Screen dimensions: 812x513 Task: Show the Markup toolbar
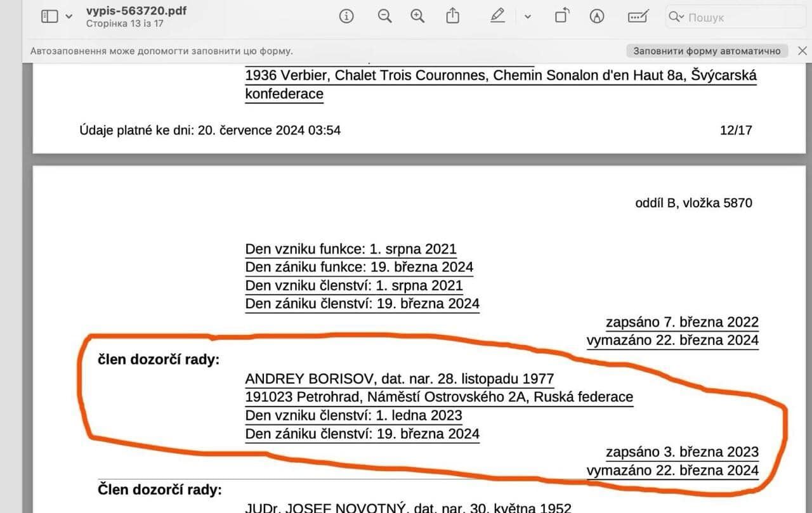[x=596, y=16]
